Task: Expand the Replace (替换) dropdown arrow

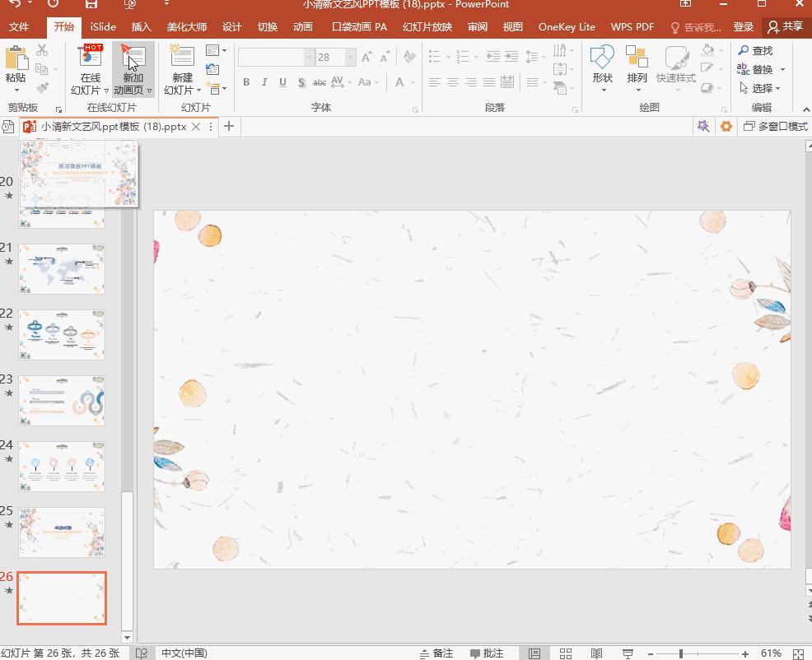Action: pyautogui.click(x=782, y=70)
